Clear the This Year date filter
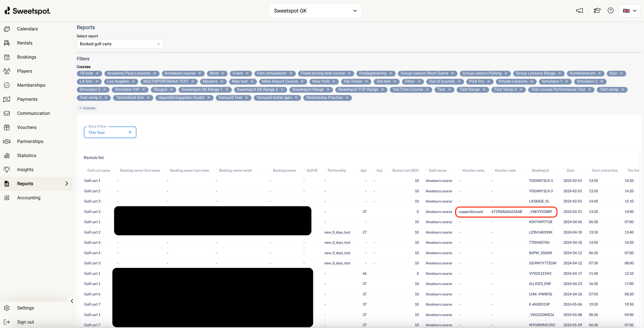This screenshot has width=644, height=328. pos(130,132)
